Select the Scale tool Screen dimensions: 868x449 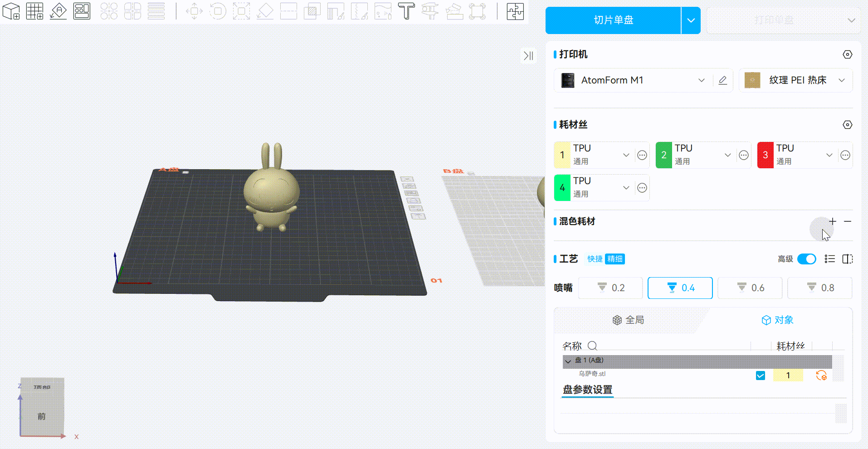(x=241, y=11)
